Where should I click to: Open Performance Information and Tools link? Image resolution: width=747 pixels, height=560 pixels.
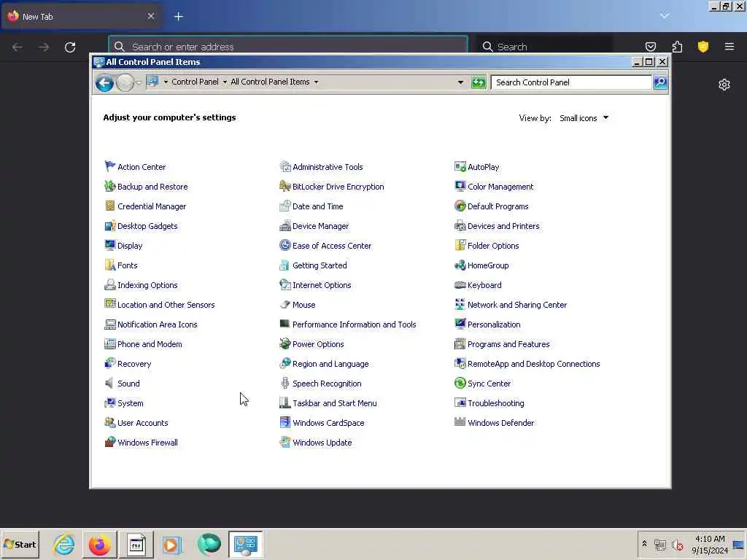(354, 324)
